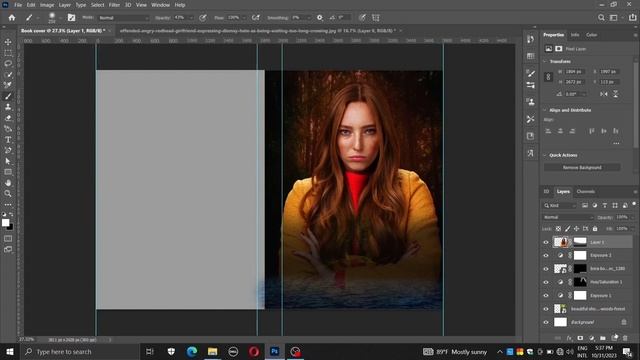Collapse the Quick Actions section

point(545,155)
